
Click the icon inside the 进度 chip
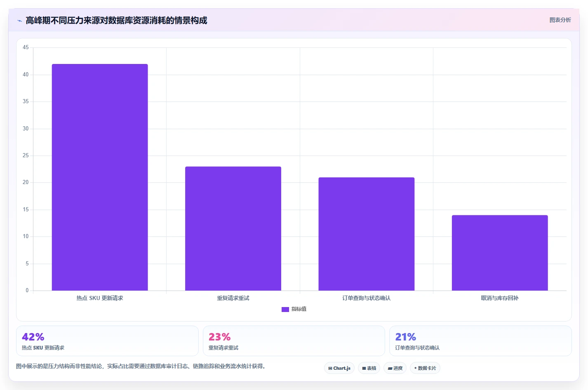click(x=390, y=368)
